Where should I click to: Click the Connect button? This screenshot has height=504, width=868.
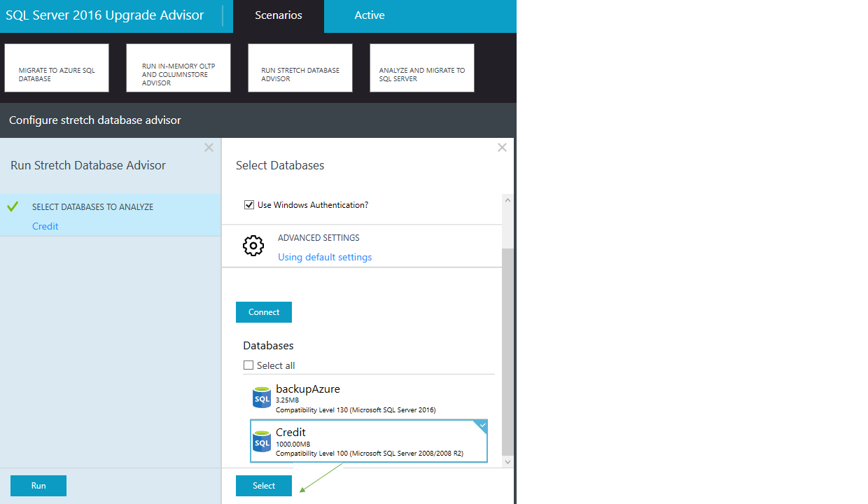pyautogui.click(x=264, y=312)
